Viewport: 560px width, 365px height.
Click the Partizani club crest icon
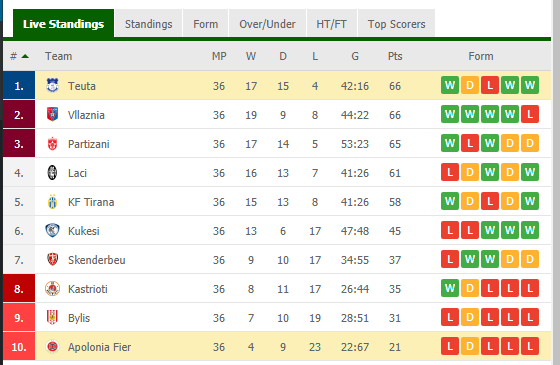[52, 144]
